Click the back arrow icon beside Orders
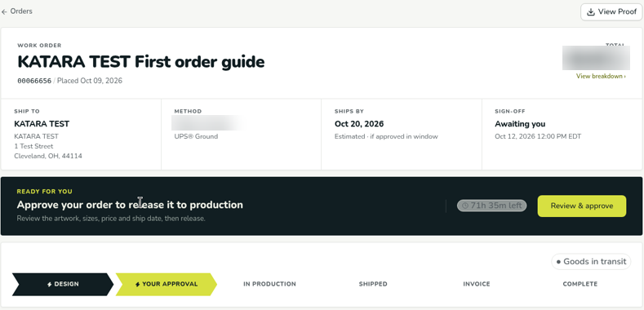644x310 pixels. [x=4, y=12]
